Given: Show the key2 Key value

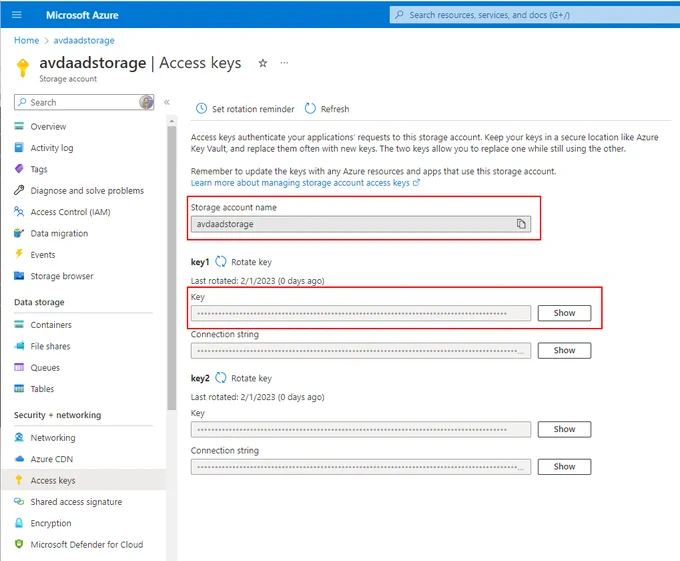Looking at the screenshot, I should tap(564, 429).
